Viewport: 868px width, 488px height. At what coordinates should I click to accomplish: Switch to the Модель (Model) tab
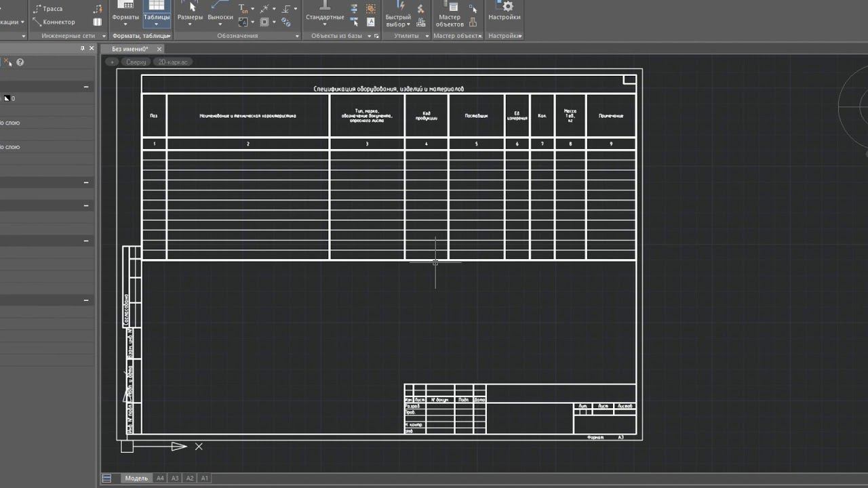[136, 479]
